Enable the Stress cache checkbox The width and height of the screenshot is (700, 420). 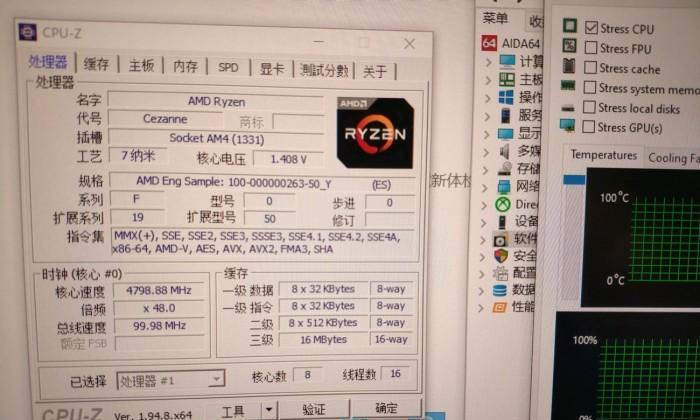[x=590, y=67]
